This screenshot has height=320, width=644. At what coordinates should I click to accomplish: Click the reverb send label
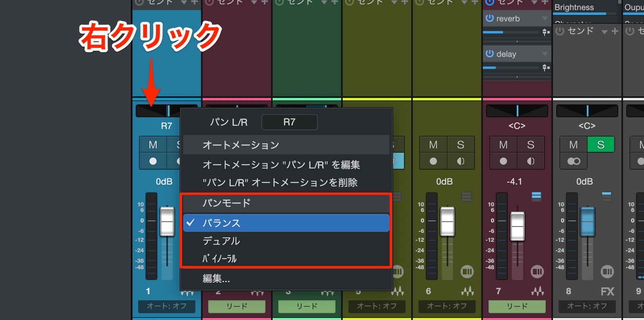[508, 19]
